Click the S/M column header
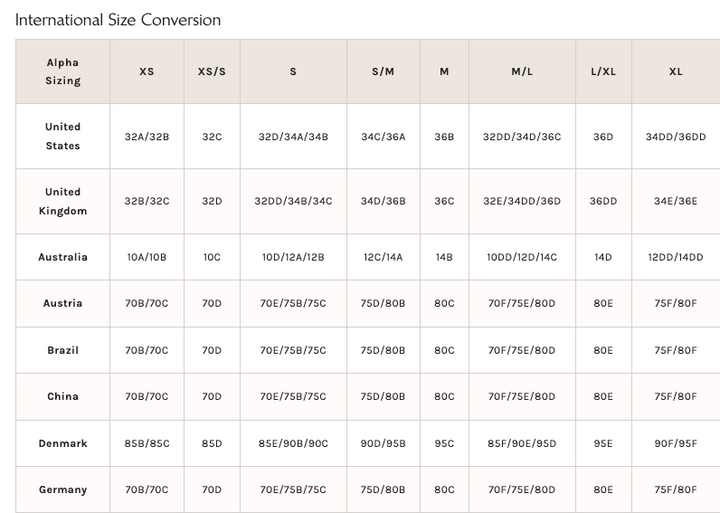 coord(383,72)
